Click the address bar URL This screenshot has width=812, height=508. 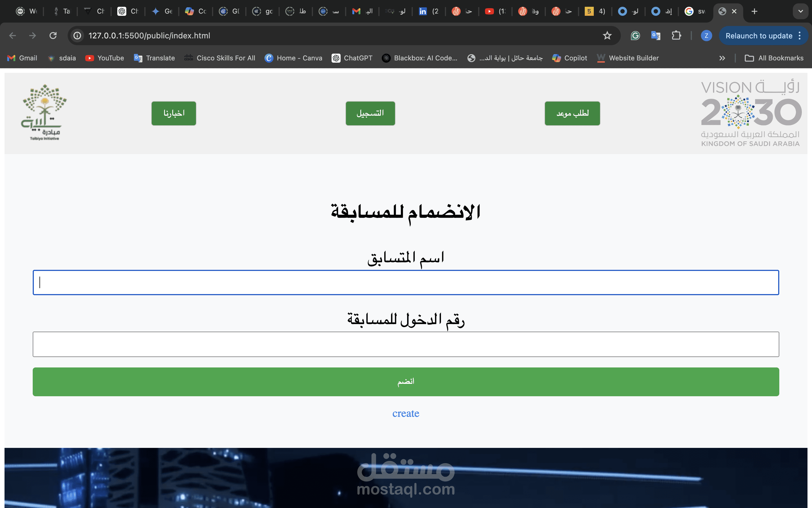149,36
